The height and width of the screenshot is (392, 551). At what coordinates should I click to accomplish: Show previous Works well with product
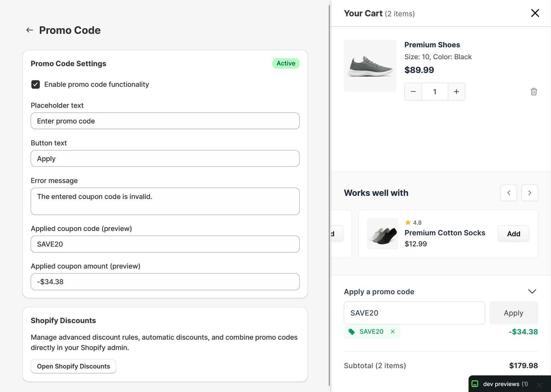pos(509,193)
